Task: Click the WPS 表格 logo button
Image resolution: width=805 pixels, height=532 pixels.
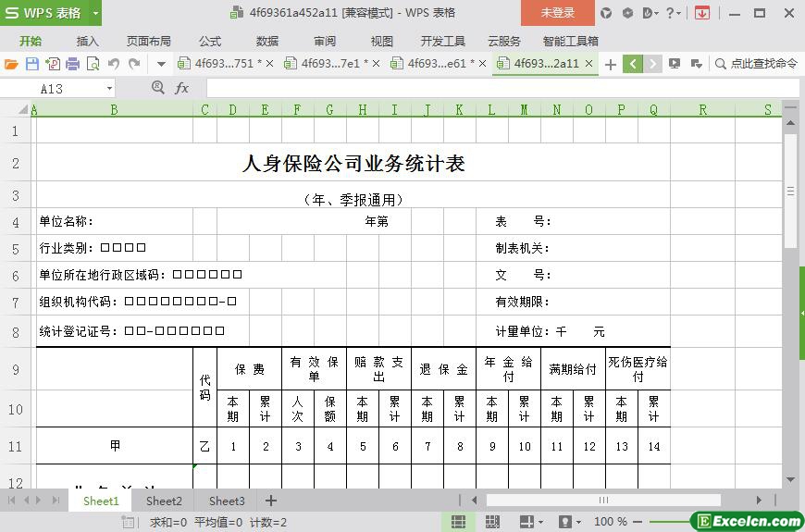Action: click(44, 13)
